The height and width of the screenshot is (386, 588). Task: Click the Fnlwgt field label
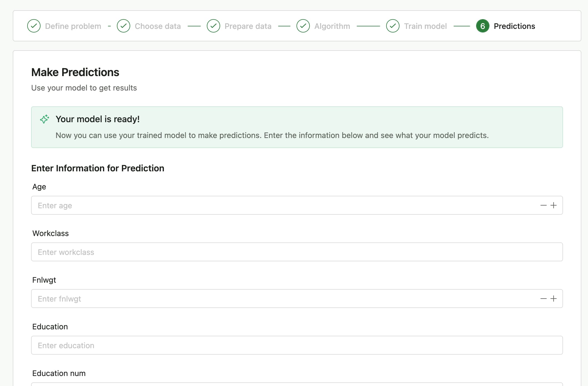pyautogui.click(x=44, y=280)
